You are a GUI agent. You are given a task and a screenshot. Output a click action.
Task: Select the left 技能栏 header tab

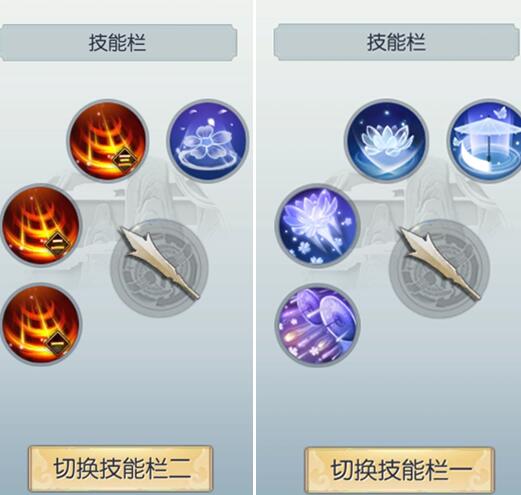118,43
